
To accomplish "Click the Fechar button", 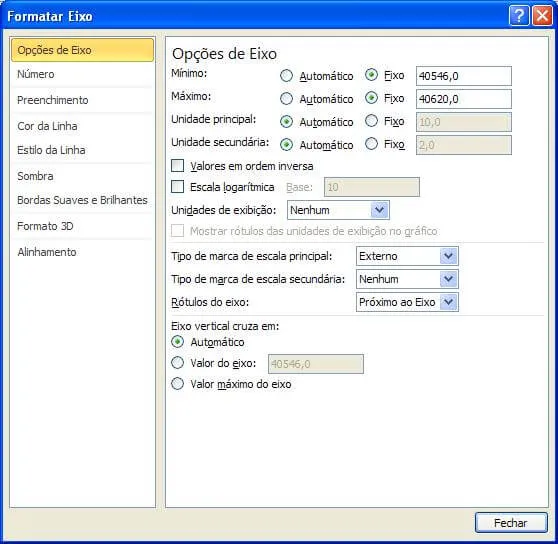I will (511, 523).
